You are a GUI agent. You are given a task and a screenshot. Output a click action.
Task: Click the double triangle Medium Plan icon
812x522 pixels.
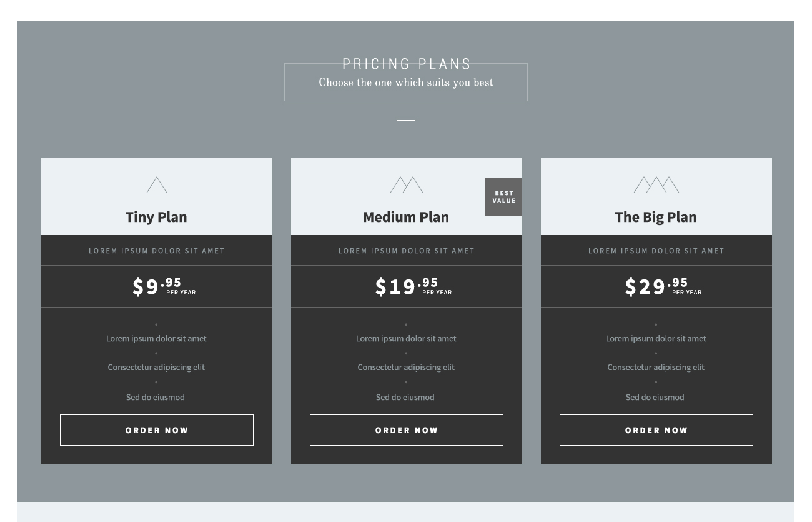407,185
